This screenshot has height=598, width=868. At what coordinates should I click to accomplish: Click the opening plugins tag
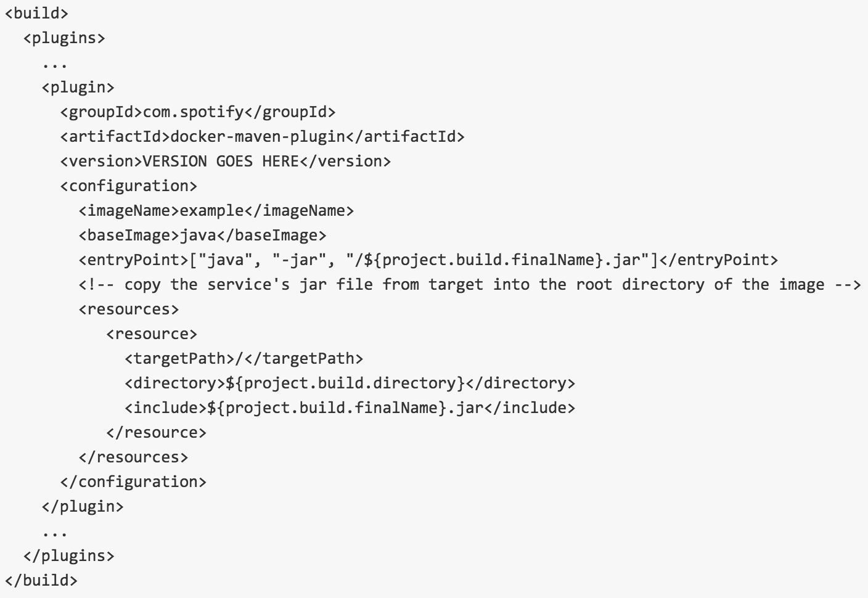[64, 38]
